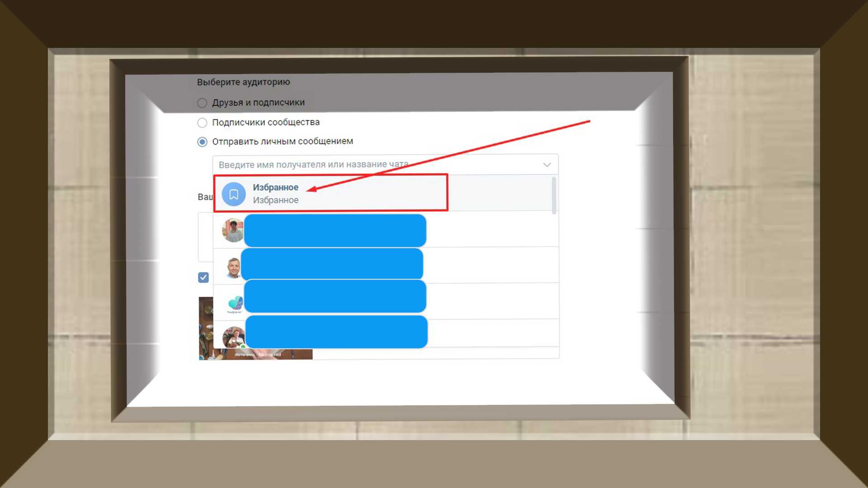Select the third blurred contact row
This screenshot has width=868, height=488.
[335, 296]
